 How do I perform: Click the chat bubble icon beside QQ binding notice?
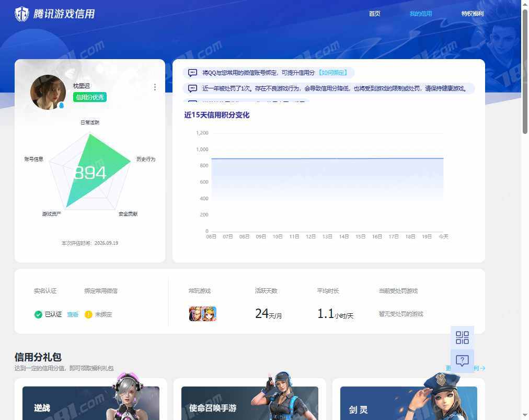click(192, 73)
